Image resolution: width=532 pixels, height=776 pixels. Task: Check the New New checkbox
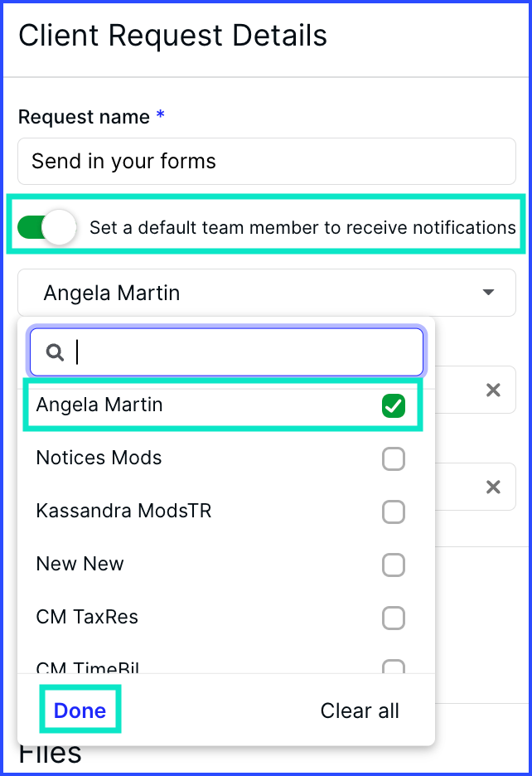click(394, 565)
